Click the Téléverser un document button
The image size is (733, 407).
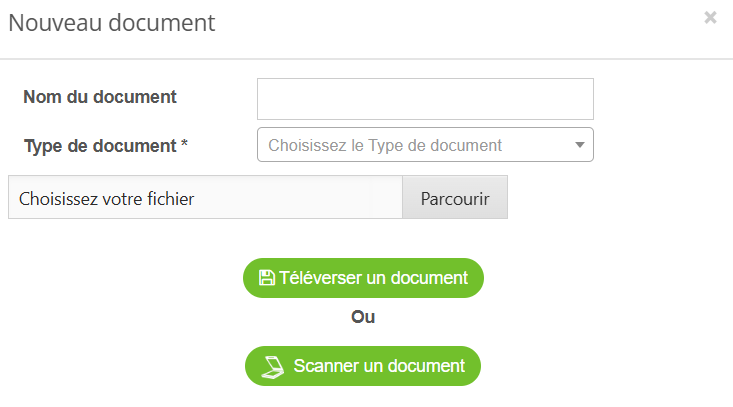click(363, 278)
